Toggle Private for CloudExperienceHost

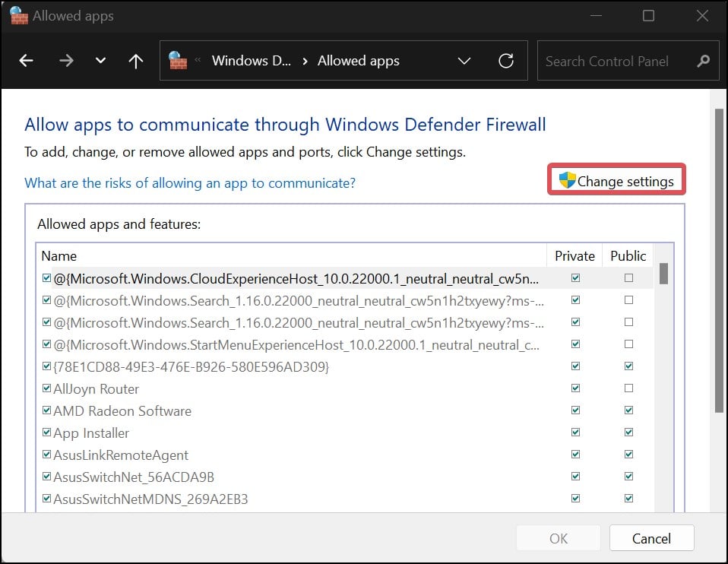click(576, 277)
